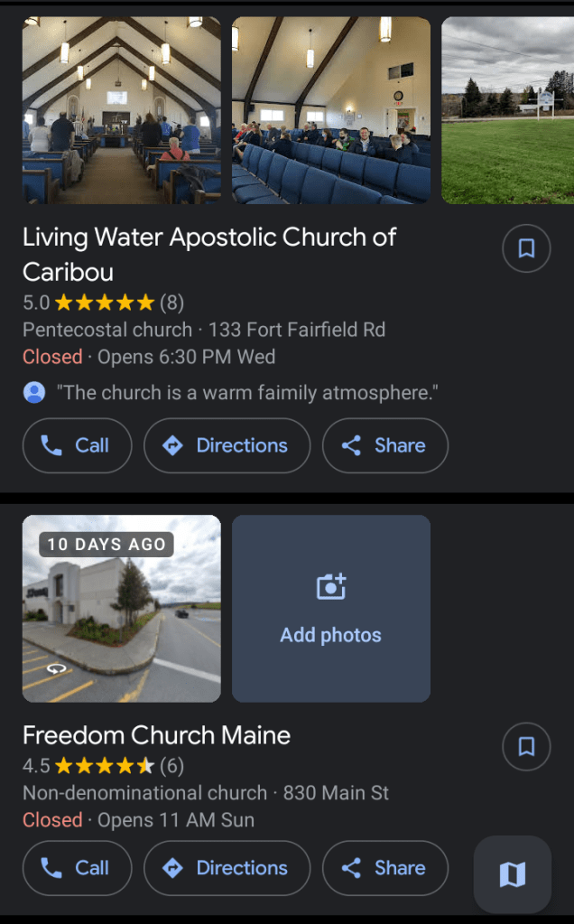The image size is (574, 924).
Task: Share the Freedom Church Maine listing
Action: pyautogui.click(x=384, y=868)
